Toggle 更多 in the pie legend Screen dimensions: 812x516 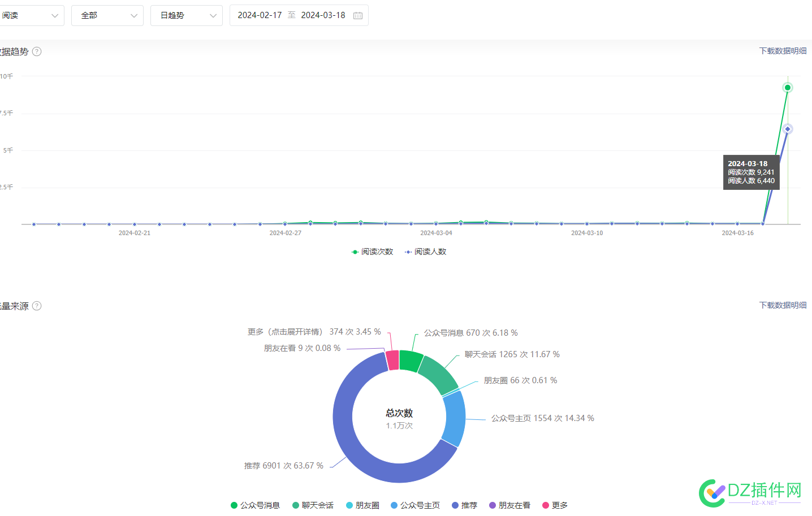pyautogui.click(x=555, y=505)
